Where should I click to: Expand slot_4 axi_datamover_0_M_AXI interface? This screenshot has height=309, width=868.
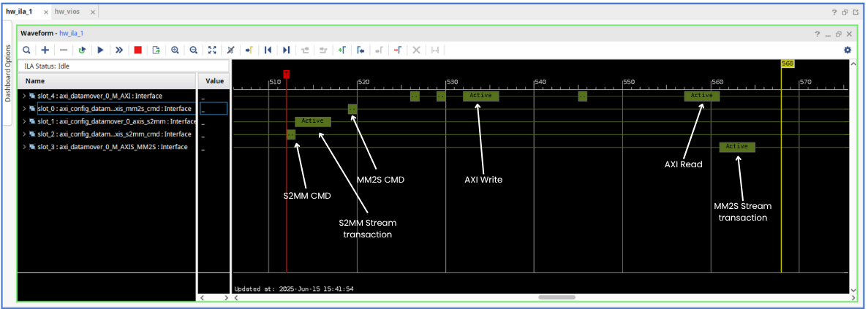pos(24,96)
